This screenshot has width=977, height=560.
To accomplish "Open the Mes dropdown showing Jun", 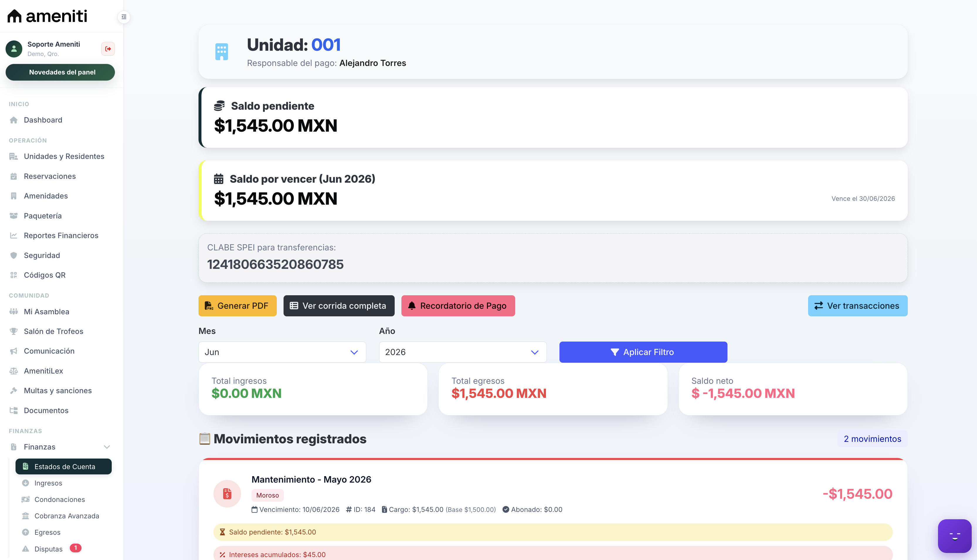I will [282, 352].
